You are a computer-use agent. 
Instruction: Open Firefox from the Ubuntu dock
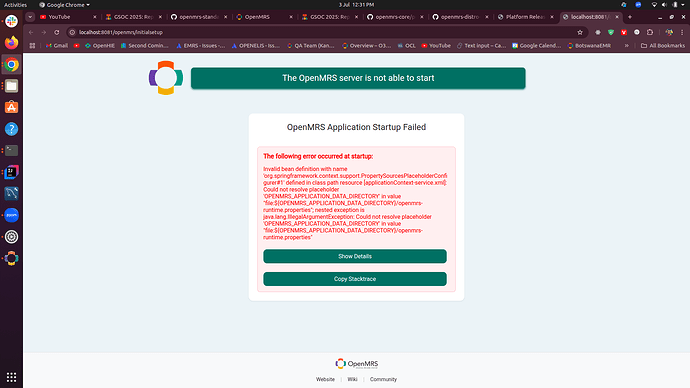11,43
